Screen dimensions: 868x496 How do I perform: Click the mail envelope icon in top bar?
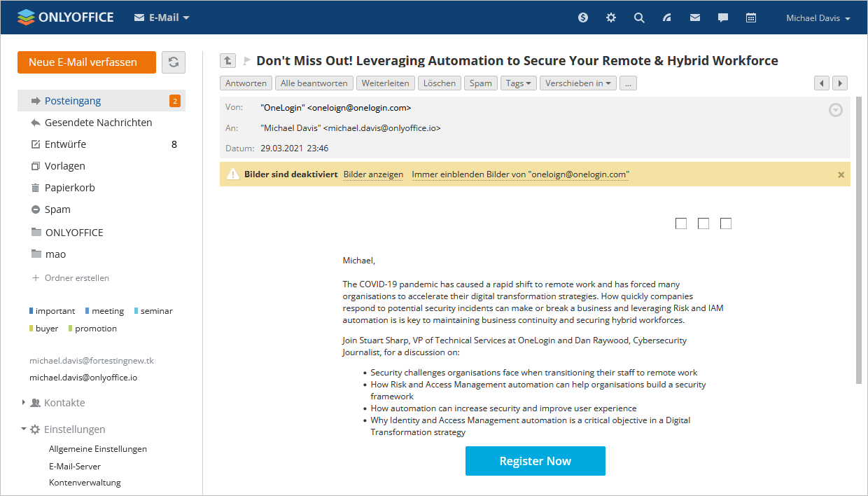click(695, 18)
